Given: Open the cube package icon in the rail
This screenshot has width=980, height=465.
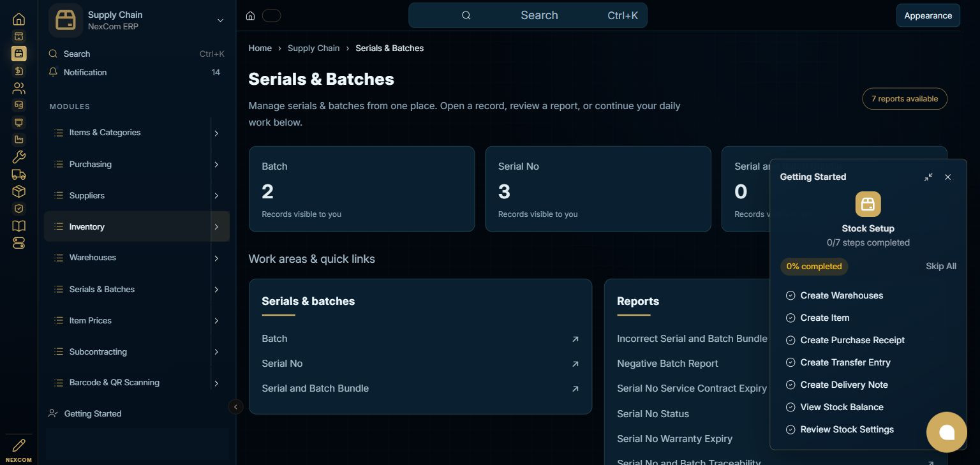Looking at the screenshot, I should click(19, 191).
